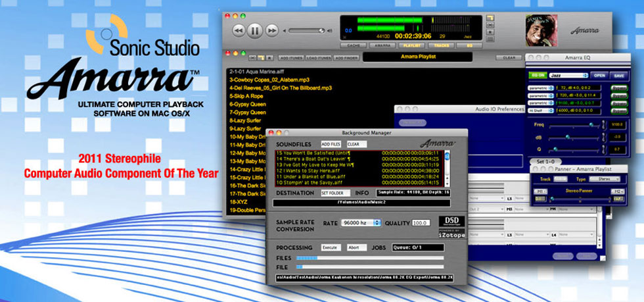644x302 pixels.
Task: Click CLEAR in Background Manager
Action: [x=356, y=144]
